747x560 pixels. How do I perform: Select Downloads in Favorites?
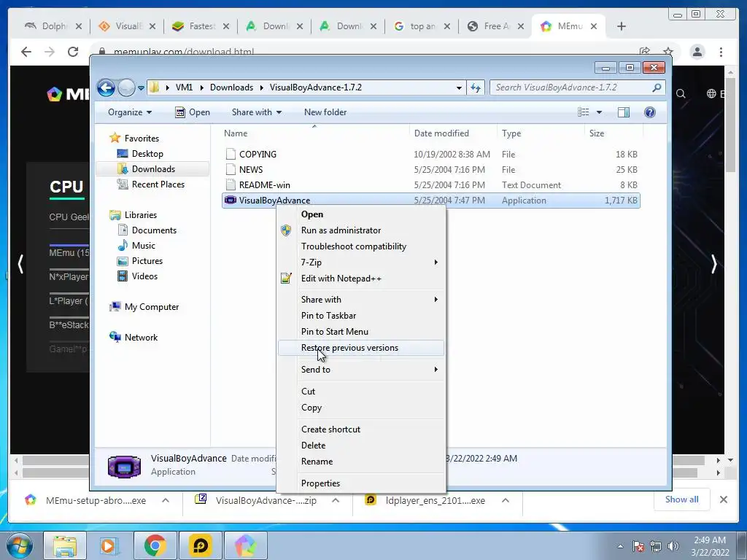pos(153,169)
